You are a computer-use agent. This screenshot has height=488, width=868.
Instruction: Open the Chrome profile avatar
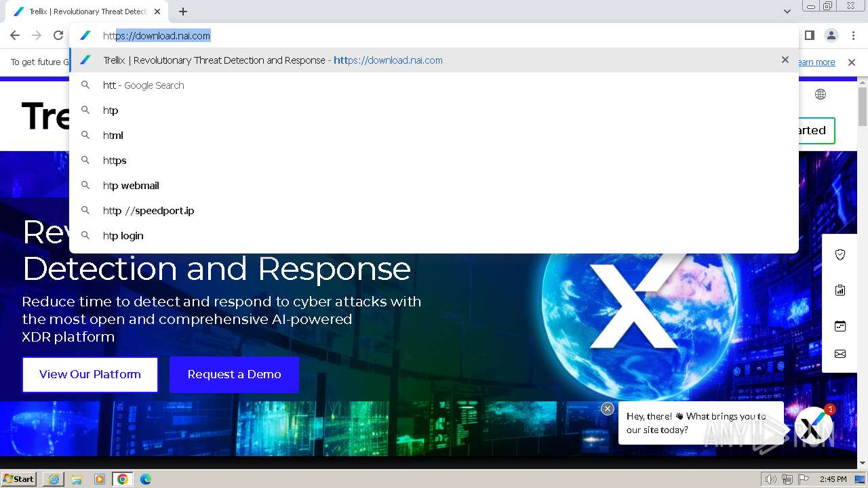click(x=831, y=35)
